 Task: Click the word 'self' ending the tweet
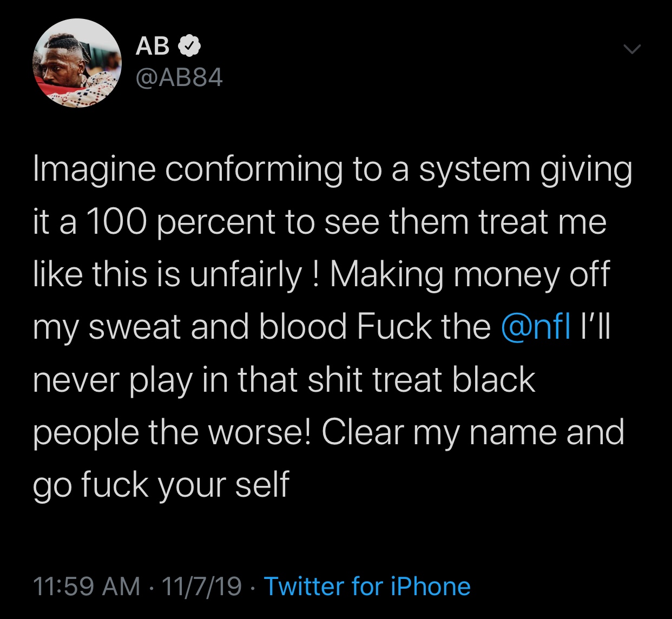pos(262,484)
